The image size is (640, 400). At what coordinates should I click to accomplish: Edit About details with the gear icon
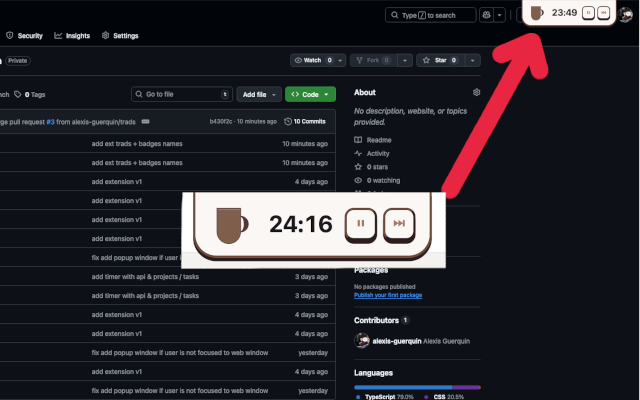click(476, 92)
